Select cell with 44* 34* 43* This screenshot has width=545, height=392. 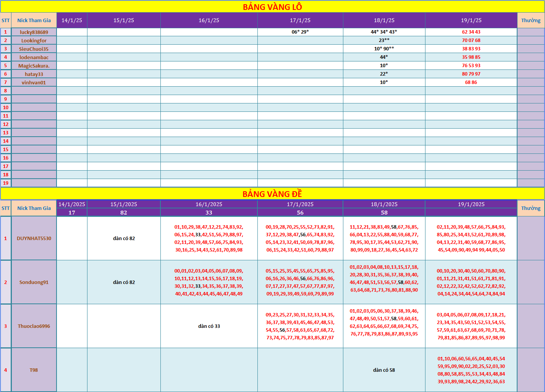pos(384,32)
